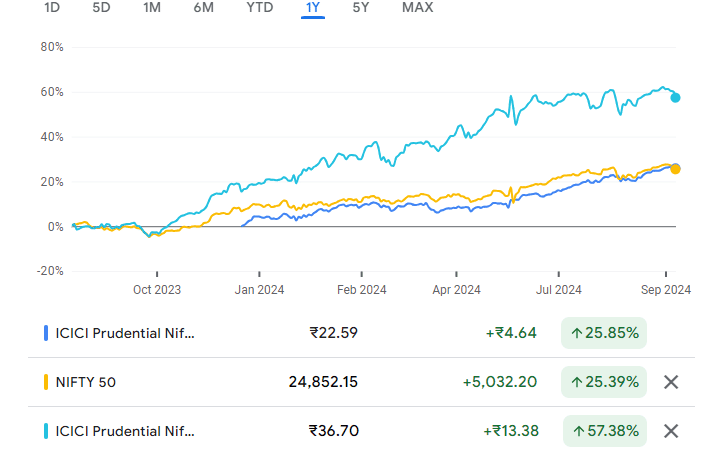Remove NIFTY 50 comparison with X icon
The image size is (709, 454).
pyautogui.click(x=671, y=382)
